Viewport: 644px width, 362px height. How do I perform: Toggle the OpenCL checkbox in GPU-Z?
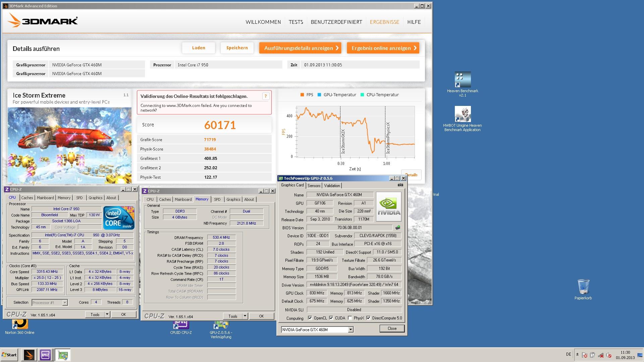tap(310, 318)
